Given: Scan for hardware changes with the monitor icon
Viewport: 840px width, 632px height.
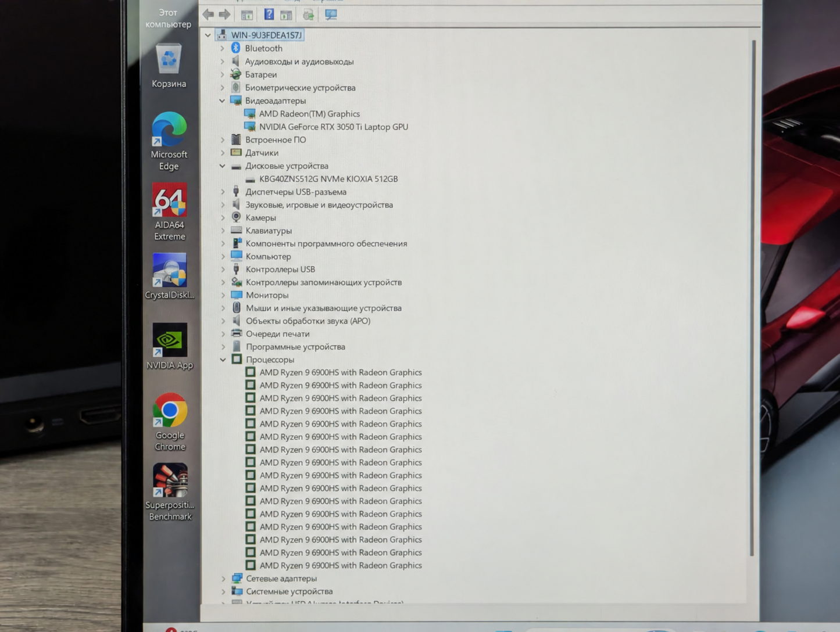Looking at the screenshot, I should (x=331, y=15).
